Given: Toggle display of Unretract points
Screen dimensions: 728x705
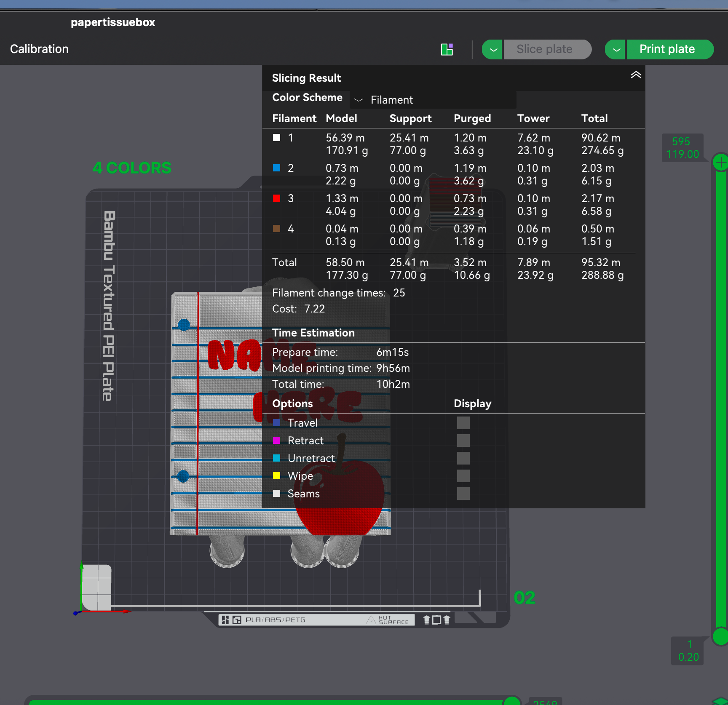Looking at the screenshot, I should (463, 458).
